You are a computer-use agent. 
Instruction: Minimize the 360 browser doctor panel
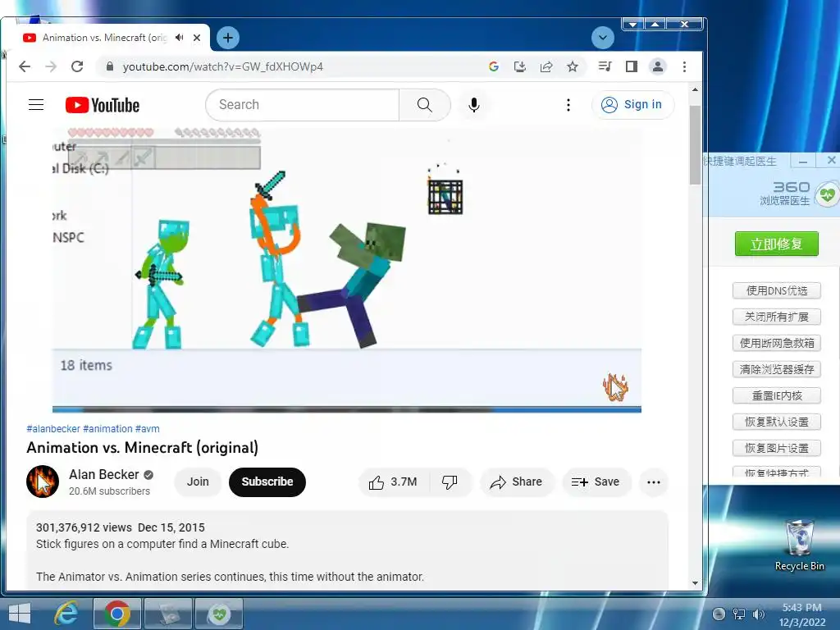click(x=803, y=161)
